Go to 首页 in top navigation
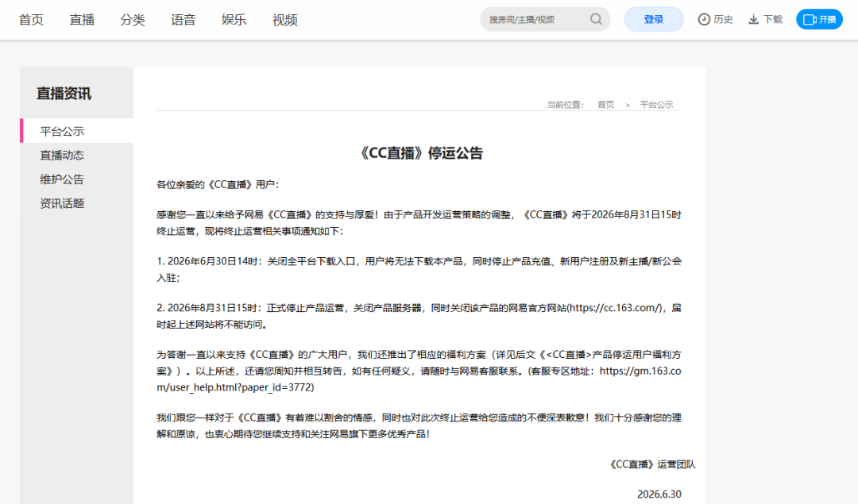Image resolution: width=858 pixels, height=504 pixels. (31, 20)
